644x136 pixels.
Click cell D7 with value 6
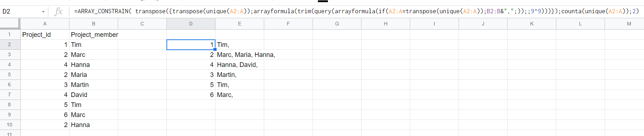[191, 95]
